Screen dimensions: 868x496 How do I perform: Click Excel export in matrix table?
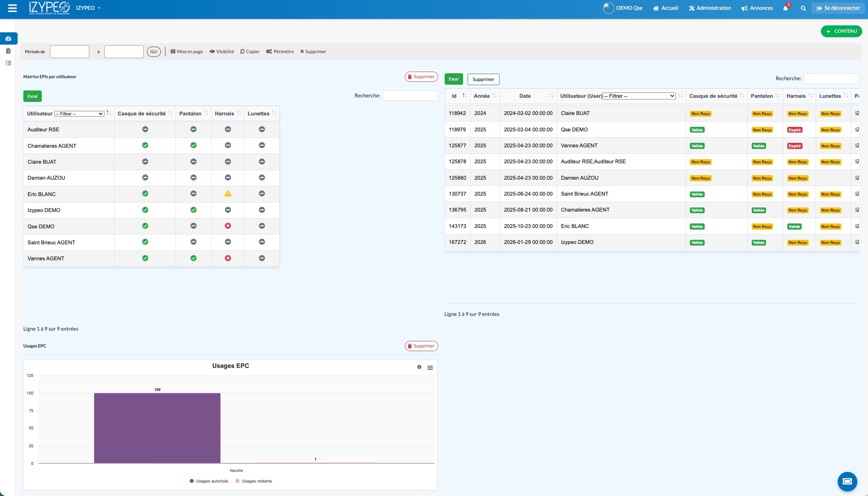click(32, 96)
